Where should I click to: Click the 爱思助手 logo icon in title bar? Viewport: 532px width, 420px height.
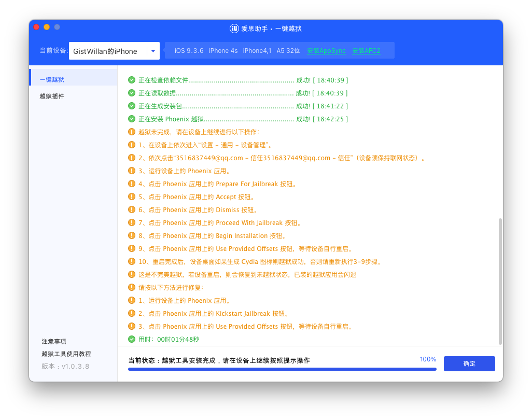click(x=234, y=29)
